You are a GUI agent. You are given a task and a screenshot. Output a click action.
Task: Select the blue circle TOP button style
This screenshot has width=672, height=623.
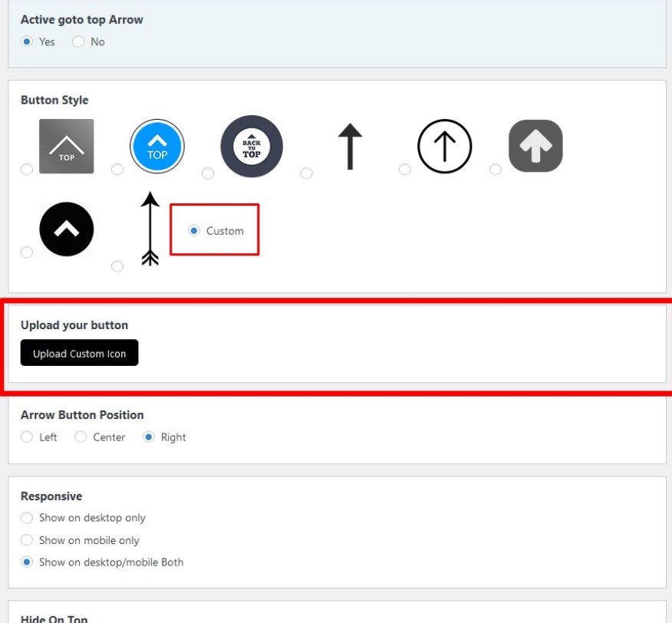pos(117,170)
